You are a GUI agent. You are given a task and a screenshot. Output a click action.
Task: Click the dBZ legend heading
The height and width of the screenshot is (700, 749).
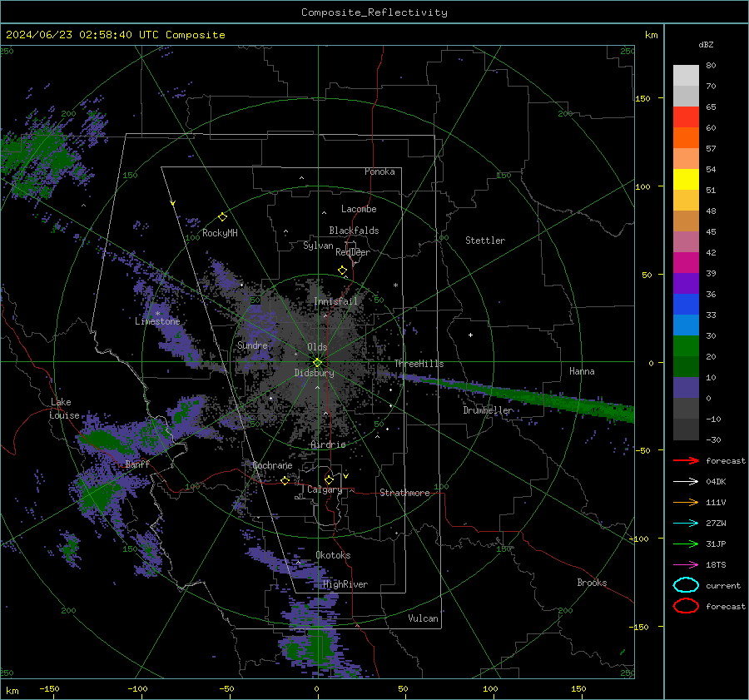tap(706, 44)
